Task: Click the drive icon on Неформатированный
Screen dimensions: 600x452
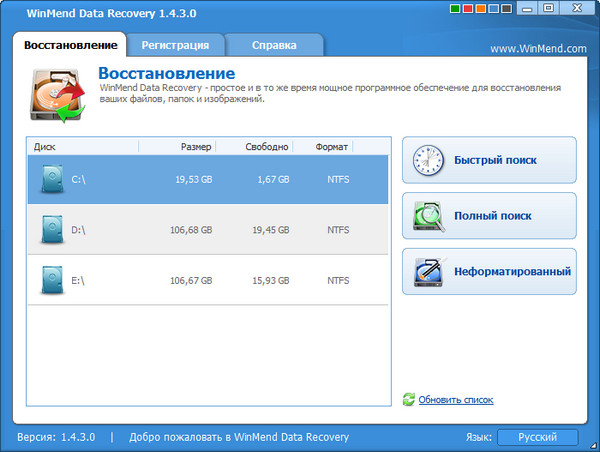Action: point(428,271)
